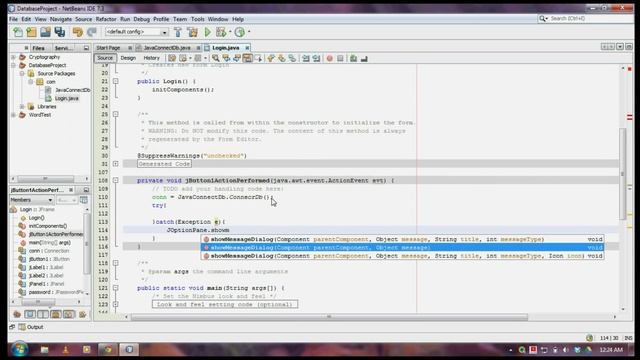Click the Generated Code collapsed box
The height and width of the screenshot is (360, 640).
coord(164,164)
